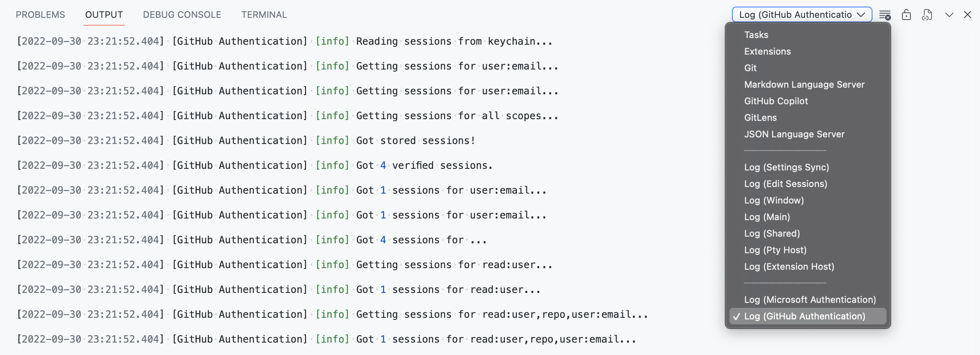Image resolution: width=980 pixels, height=355 pixels.
Task: Choose the JSON Language Server channel
Action: coord(794,134)
